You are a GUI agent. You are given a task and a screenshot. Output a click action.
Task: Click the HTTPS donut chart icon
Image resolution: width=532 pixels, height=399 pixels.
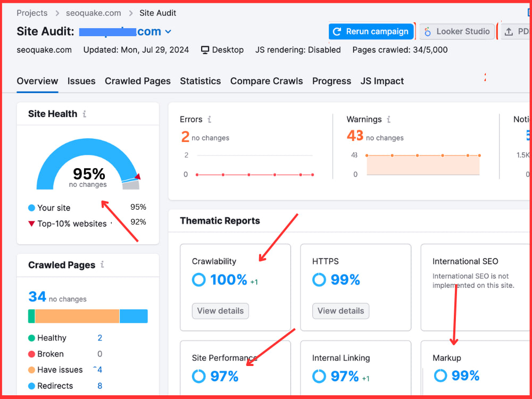tap(319, 280)
